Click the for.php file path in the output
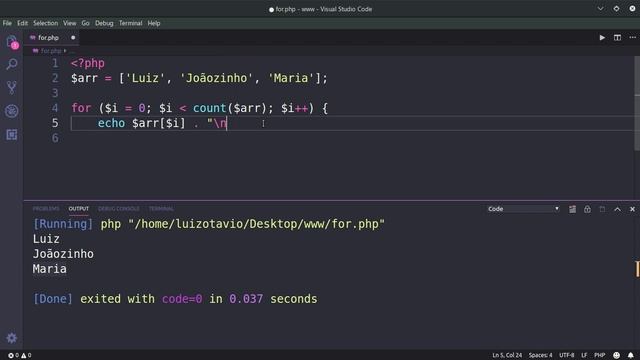 click(256, 224)
